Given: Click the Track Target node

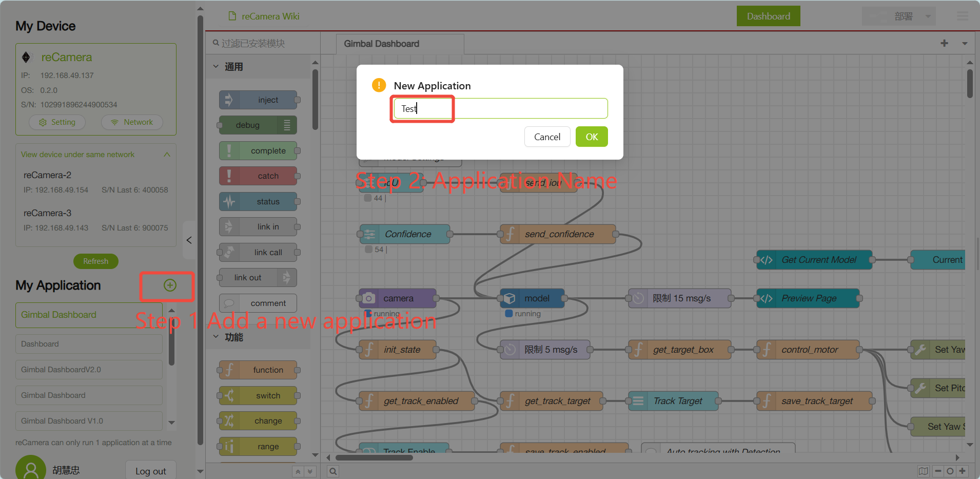Looking at the screenshot, I should [x=673, y=401].
